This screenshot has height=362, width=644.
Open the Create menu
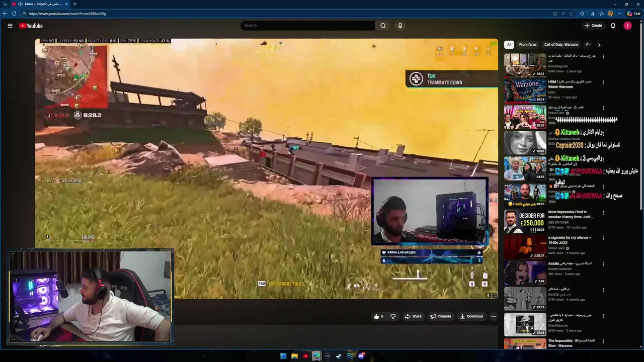593,26
